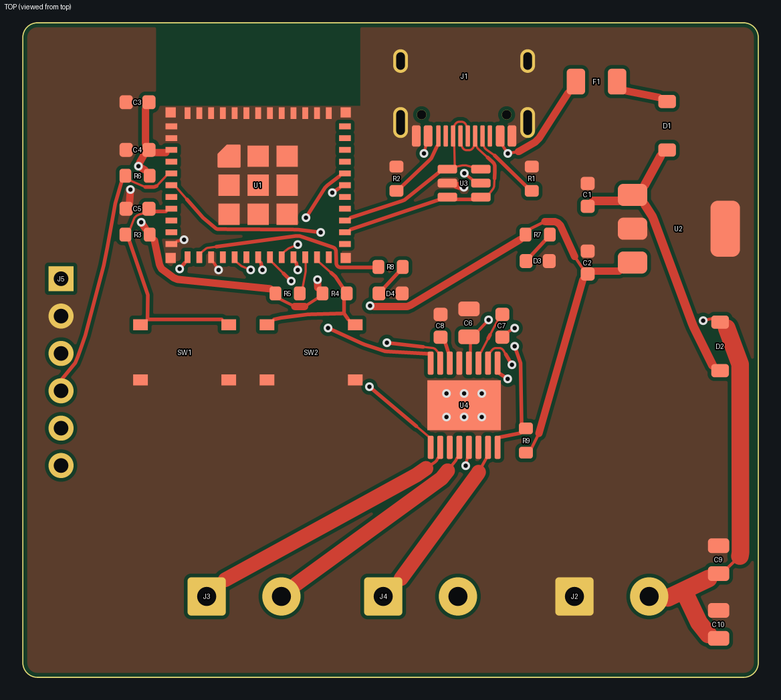The image size is (781, 700).
Task: Select the R1 resistor label
Action: coord(532,179)
